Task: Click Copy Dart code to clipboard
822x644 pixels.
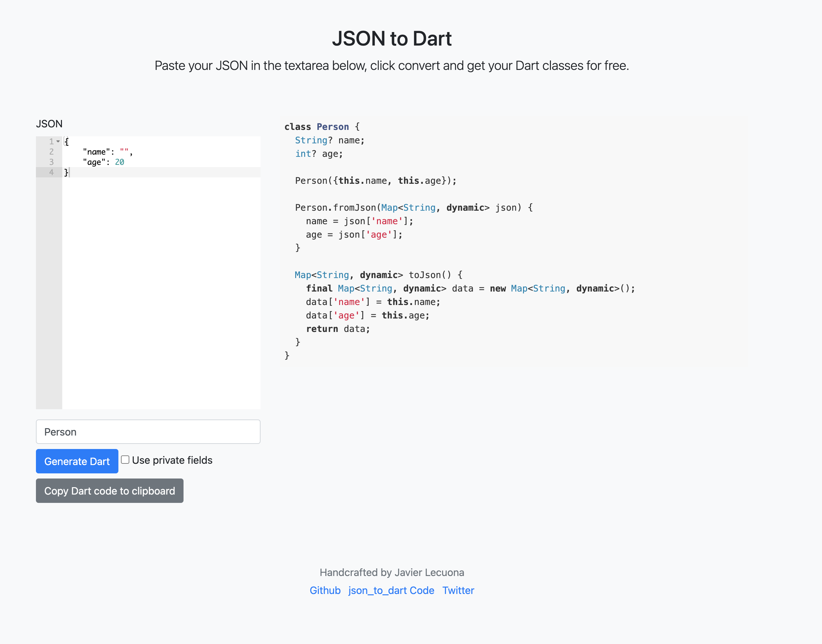Action: click(x=109, y=491)
